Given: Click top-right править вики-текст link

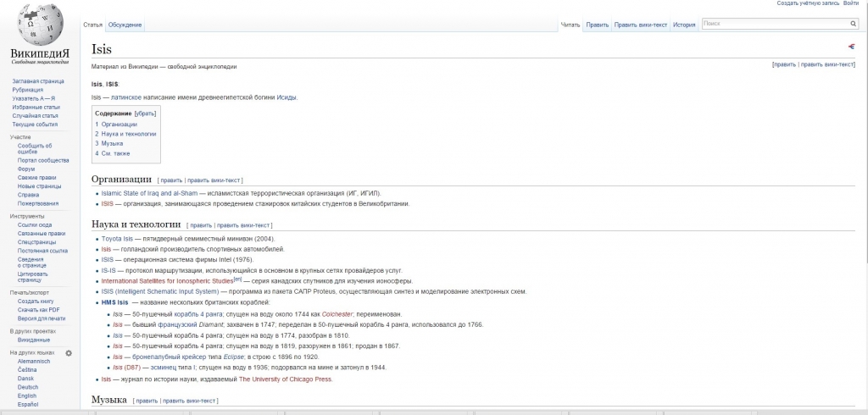Looking at the screenshot, I should point(827,64).
